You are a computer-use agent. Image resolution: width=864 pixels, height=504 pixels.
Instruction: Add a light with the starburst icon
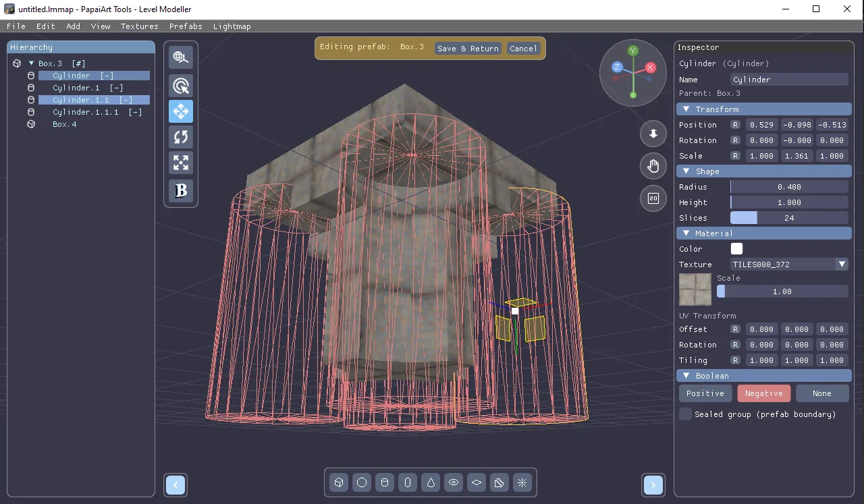coord(522,482)
